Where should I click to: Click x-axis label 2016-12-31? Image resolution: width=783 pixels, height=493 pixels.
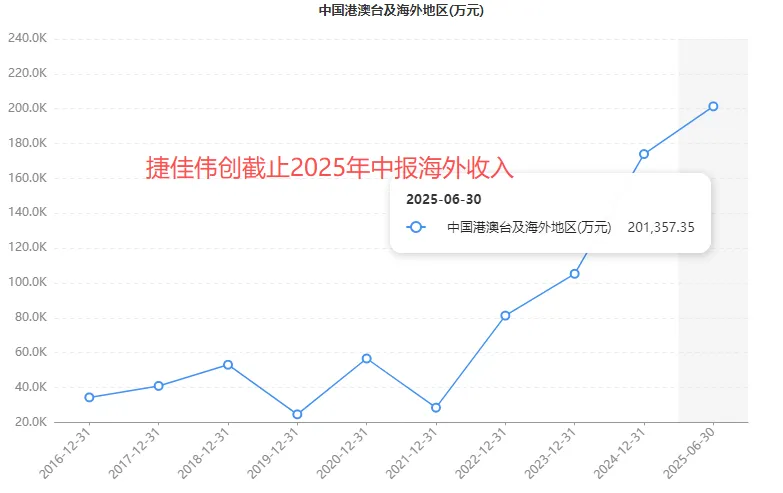[66, 454]
